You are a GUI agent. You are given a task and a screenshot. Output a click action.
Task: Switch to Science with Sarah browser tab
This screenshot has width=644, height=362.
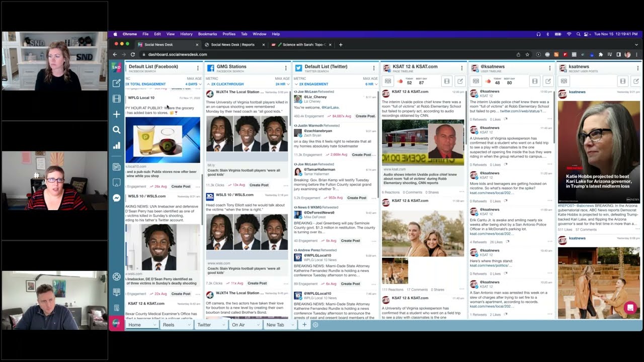tap(302, 45)
